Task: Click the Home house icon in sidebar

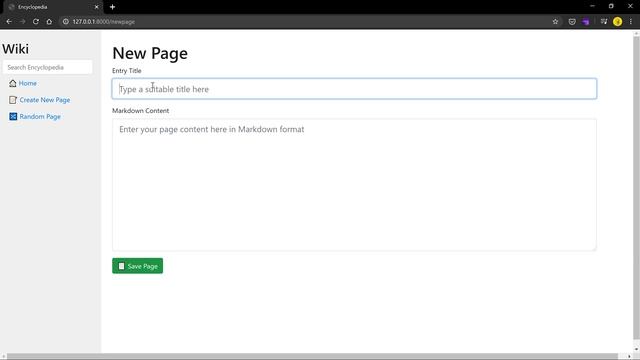Action: pos(13,83)
